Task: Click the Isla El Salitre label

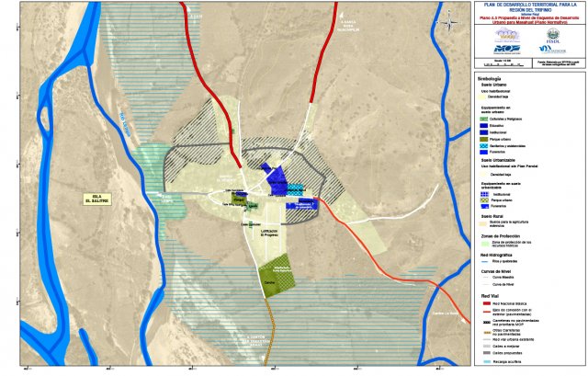Action: tap(96, 199)
